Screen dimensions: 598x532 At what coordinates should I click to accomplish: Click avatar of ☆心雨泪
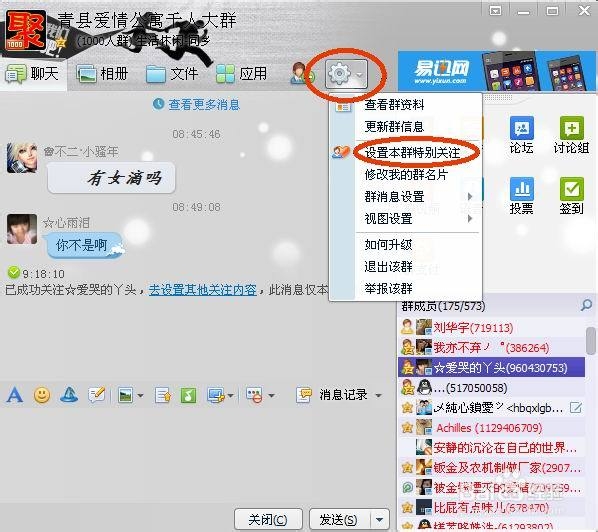(22, 229)
